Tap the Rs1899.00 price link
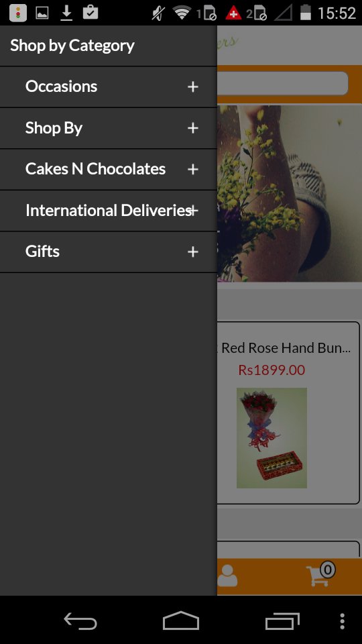This screenshot has height=644, width=362. coord(271,370)
